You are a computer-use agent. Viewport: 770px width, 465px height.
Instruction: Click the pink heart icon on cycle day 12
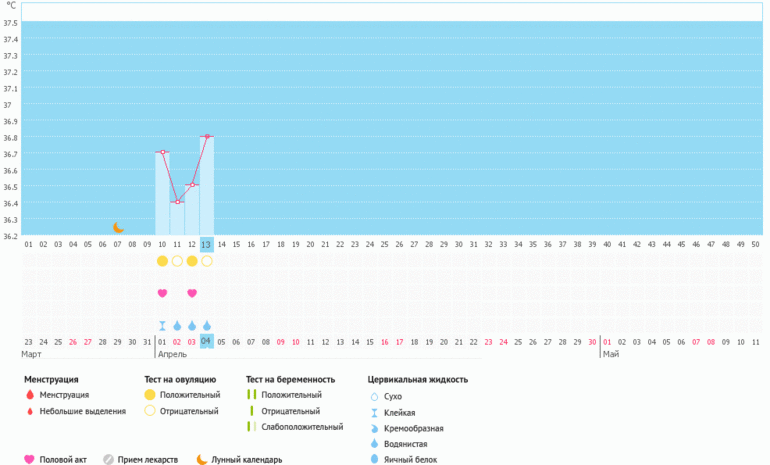point(192,293)
